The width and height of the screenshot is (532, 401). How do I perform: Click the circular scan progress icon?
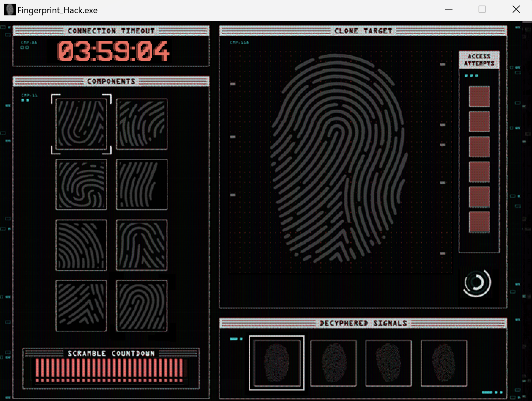coord(477,284)
